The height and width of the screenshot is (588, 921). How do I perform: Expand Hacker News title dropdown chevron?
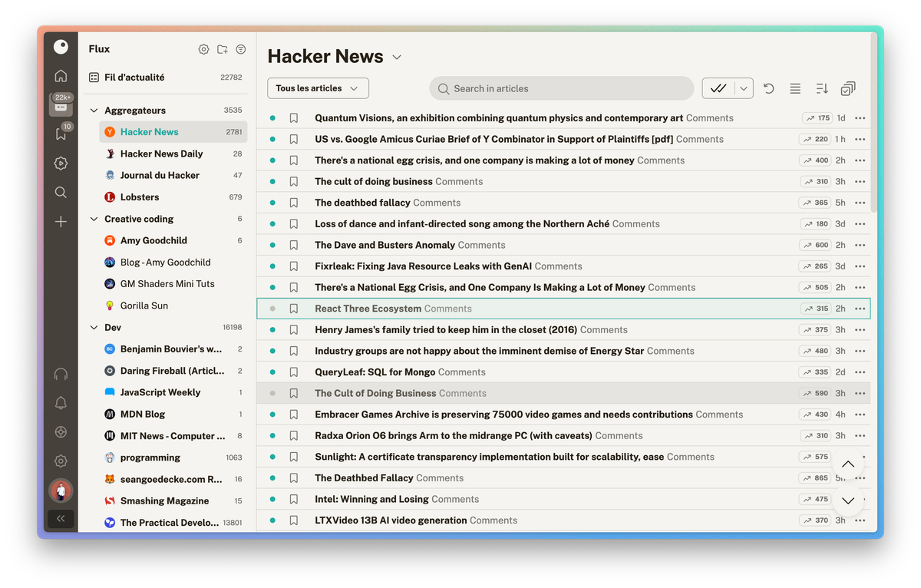click(x=397, y=57)
